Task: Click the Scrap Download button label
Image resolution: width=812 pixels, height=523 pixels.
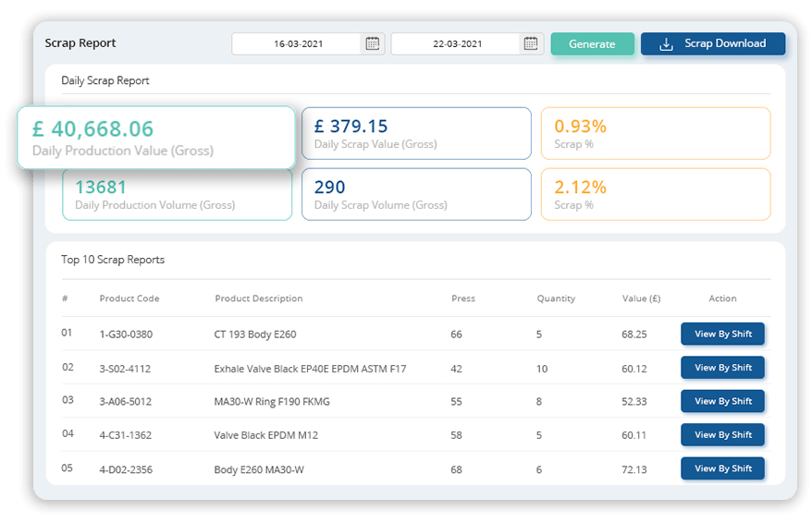Action: pyautogui.click(x=725, y=43)
